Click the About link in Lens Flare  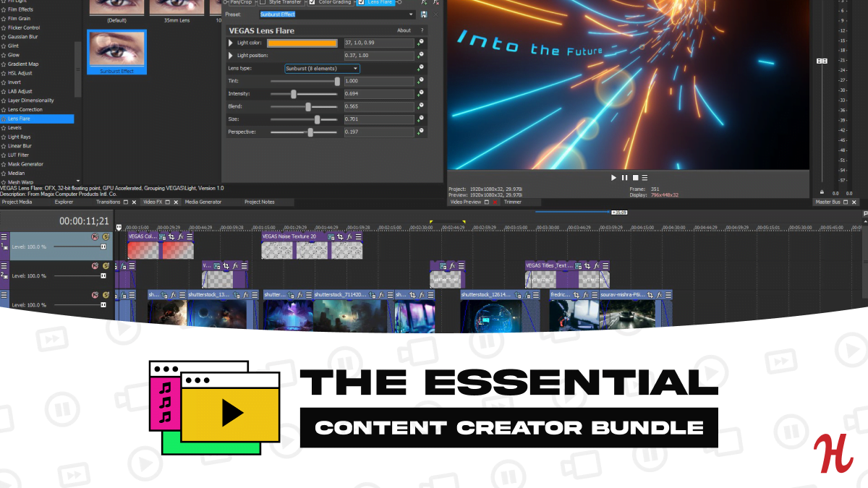404,30
